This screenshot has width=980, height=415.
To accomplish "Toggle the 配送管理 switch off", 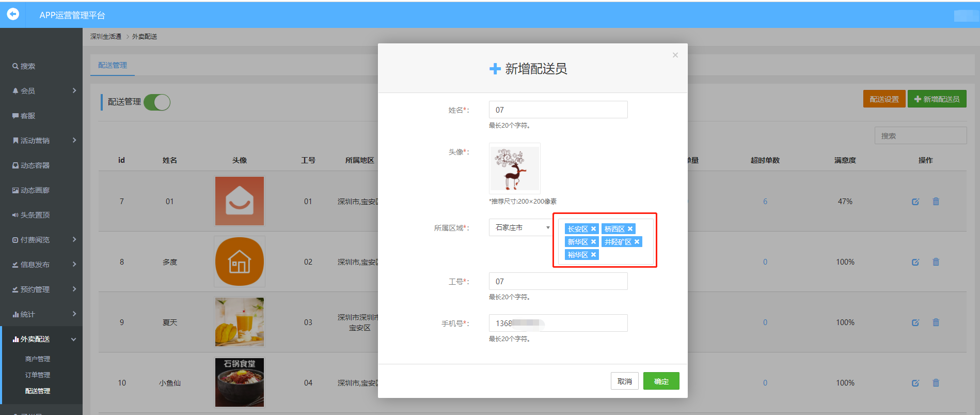I will [x=157, y=102].
